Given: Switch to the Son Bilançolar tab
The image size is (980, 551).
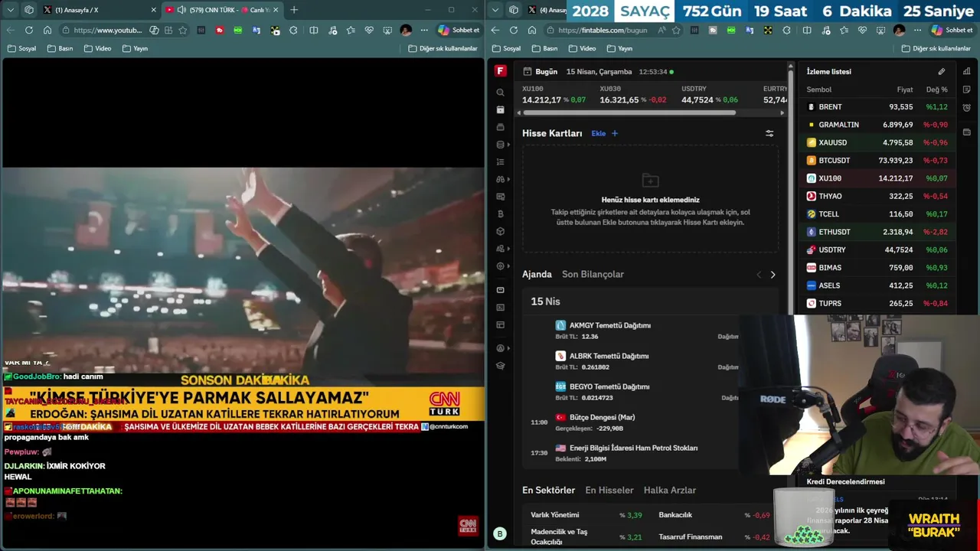Looking at the screenshot, I should click(593, 274).
